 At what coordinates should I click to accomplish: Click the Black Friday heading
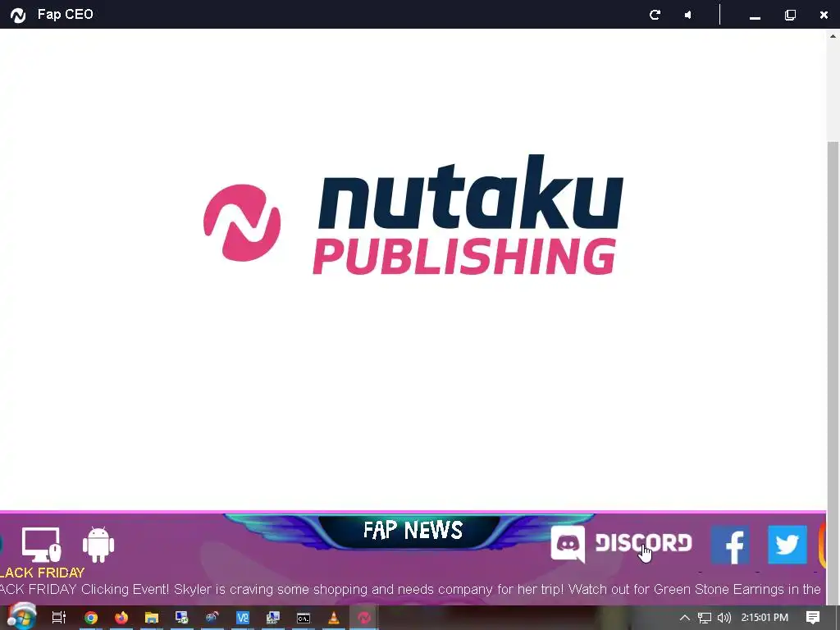click(42, 572)
